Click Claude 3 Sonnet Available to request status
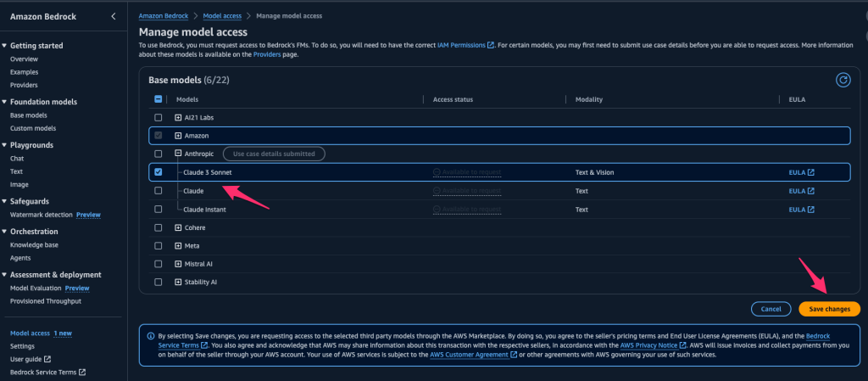 coord(467,172)
